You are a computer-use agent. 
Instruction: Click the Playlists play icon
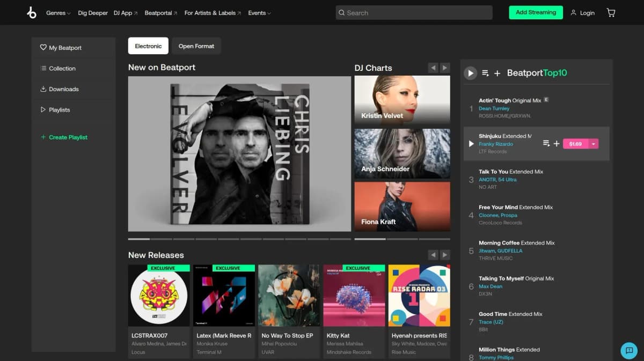click(x=43, y=109)
